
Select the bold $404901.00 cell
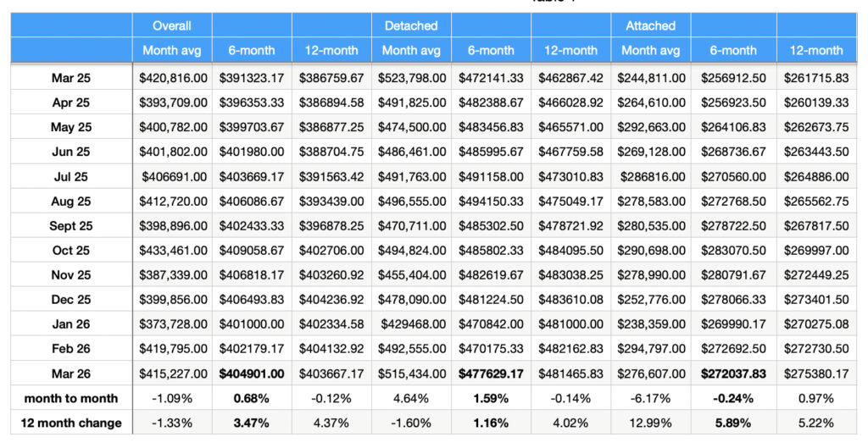tap(252, 373)
